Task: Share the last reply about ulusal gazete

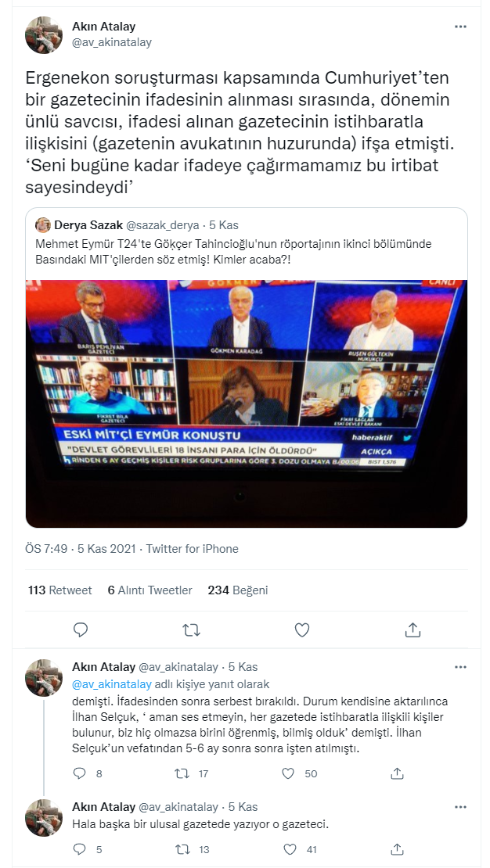Action: click(397, 848)
